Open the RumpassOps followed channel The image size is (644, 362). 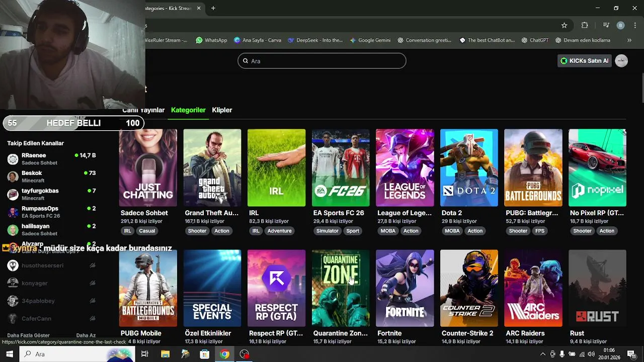pos(52,212)
